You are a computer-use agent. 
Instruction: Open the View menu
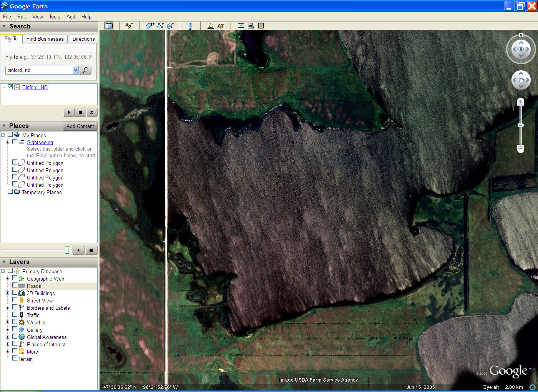[x=38, y=17]
